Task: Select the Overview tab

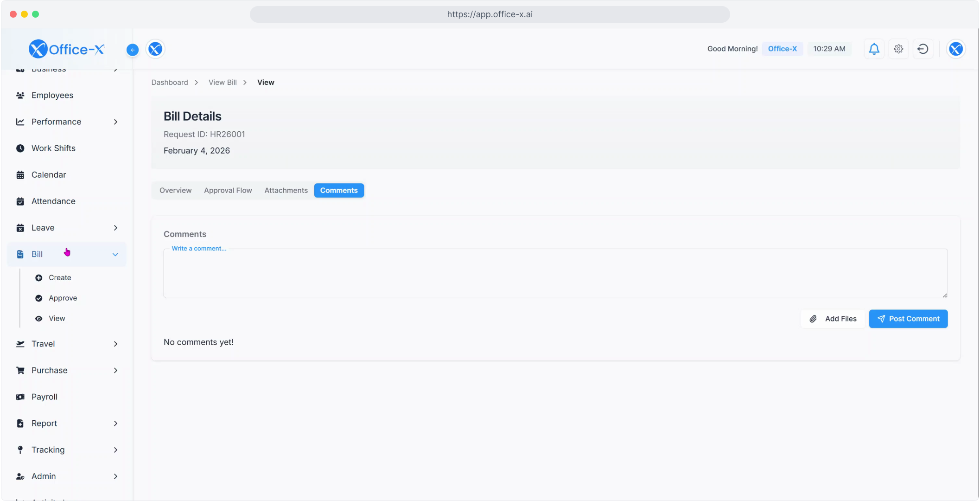Action: coord(175,190)
